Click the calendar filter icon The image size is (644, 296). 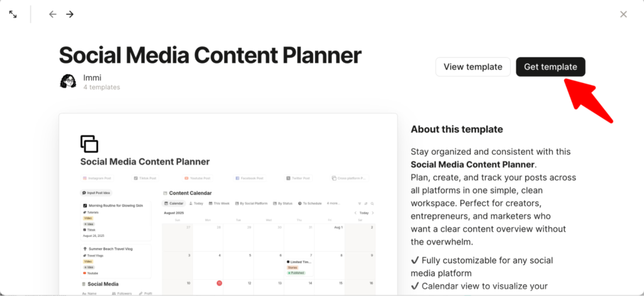click(359, 204)
